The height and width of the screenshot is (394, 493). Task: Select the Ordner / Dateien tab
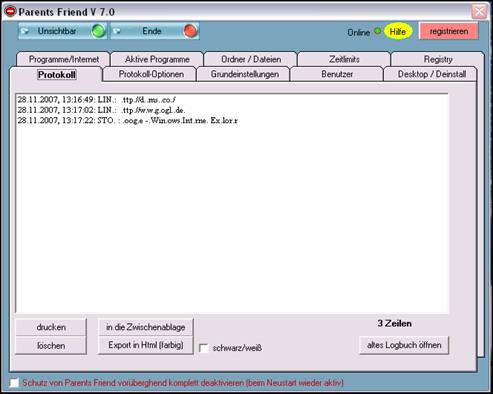click(251, 59)
